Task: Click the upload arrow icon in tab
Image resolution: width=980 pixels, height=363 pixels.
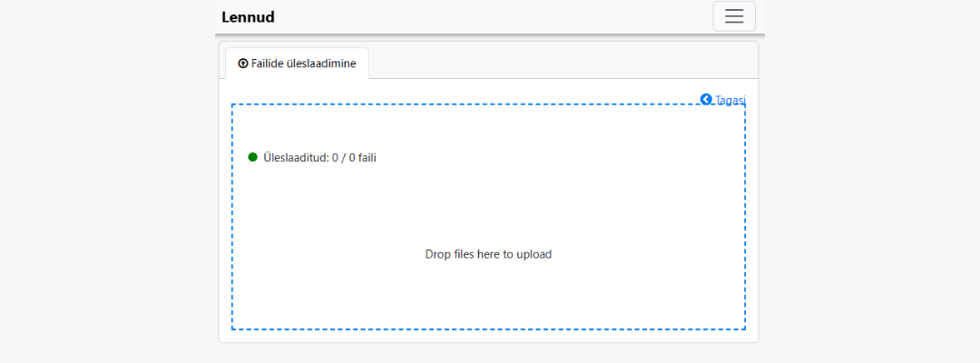Action: click(x=243, y=64)
